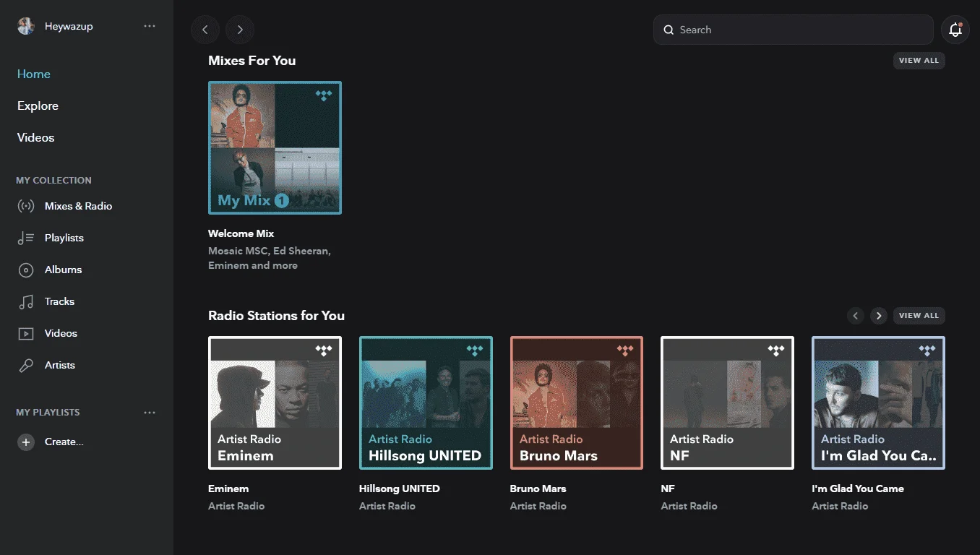The image size is (980, 555).
Task: Click the Tracks music note icon
Action: point(26,302)
